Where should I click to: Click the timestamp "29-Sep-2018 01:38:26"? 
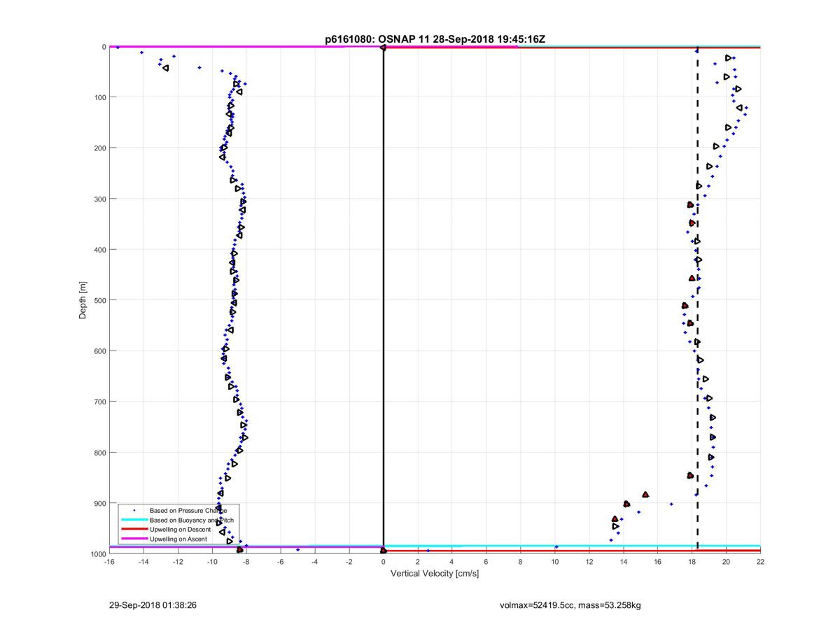pyautogui.click(x=153, y=605)
